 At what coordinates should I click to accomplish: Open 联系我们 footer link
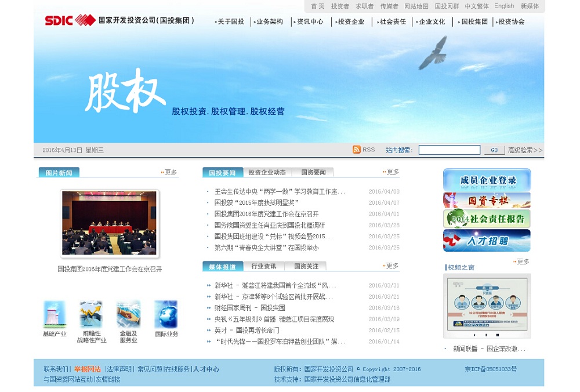[x=56, y=369]
